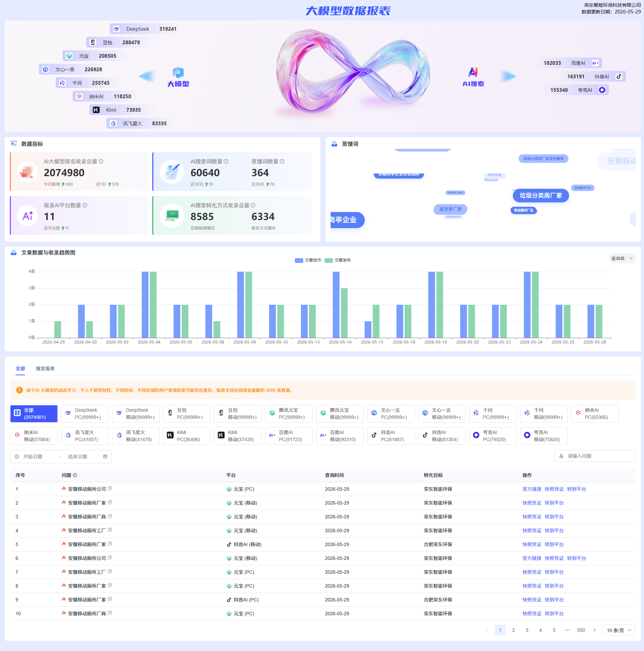Click info icon beside AI搜索转化方式收录总量

(x=253, y=206)
